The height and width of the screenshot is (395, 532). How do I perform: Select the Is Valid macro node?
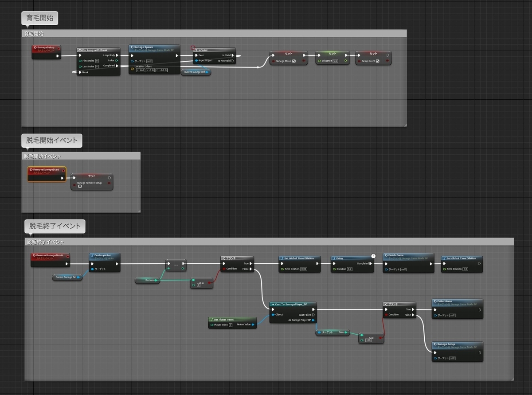coord(215,56)
